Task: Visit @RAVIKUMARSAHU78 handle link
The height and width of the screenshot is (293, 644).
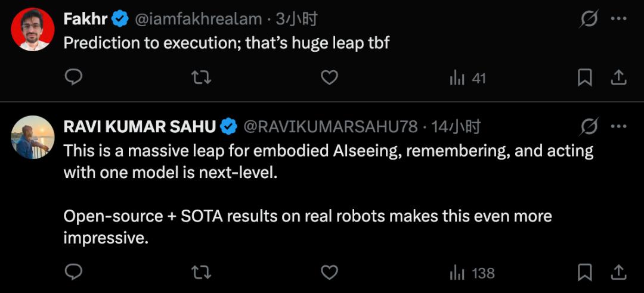Action: 330,127
